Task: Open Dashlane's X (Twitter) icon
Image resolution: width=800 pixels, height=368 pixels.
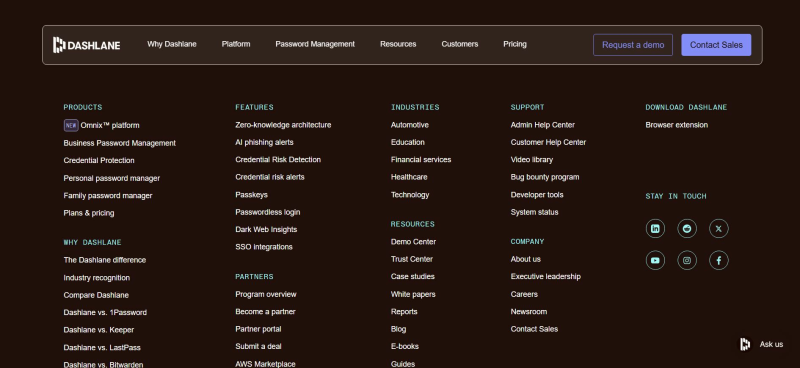Action: (718, 229)
